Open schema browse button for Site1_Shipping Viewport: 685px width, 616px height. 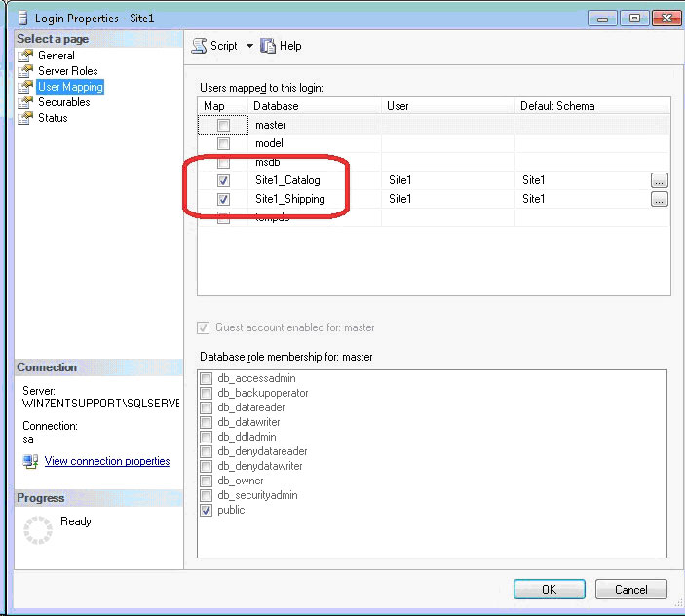tap(660, 199)
